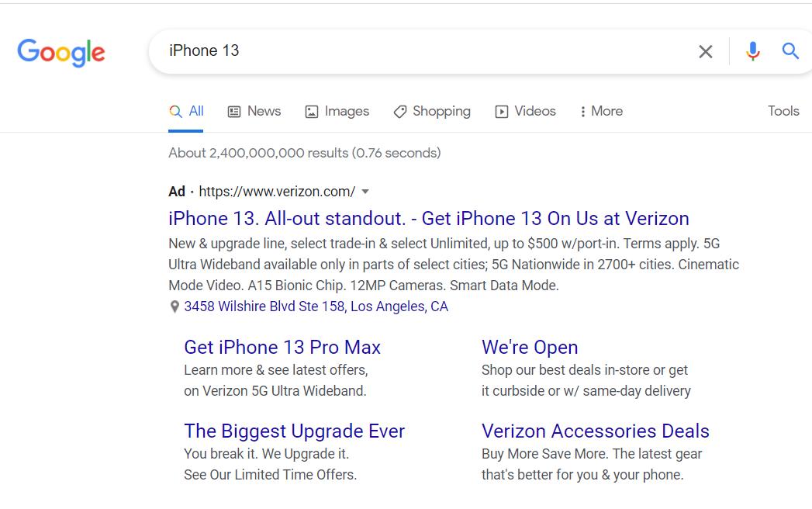The width and height of the screenshot is (812, 509).
Task: Click the blue magnifier search icon
Action: [x=790, y=51]
